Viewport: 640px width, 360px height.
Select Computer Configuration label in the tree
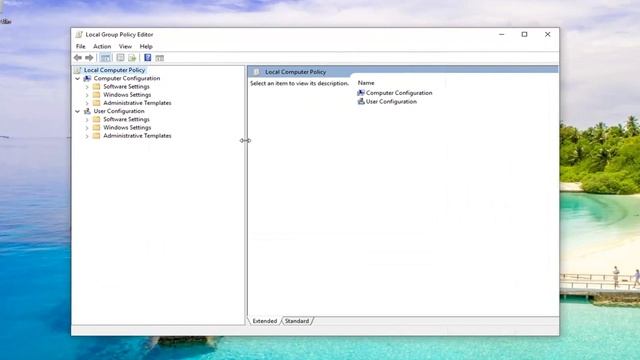tap(127, 78)
